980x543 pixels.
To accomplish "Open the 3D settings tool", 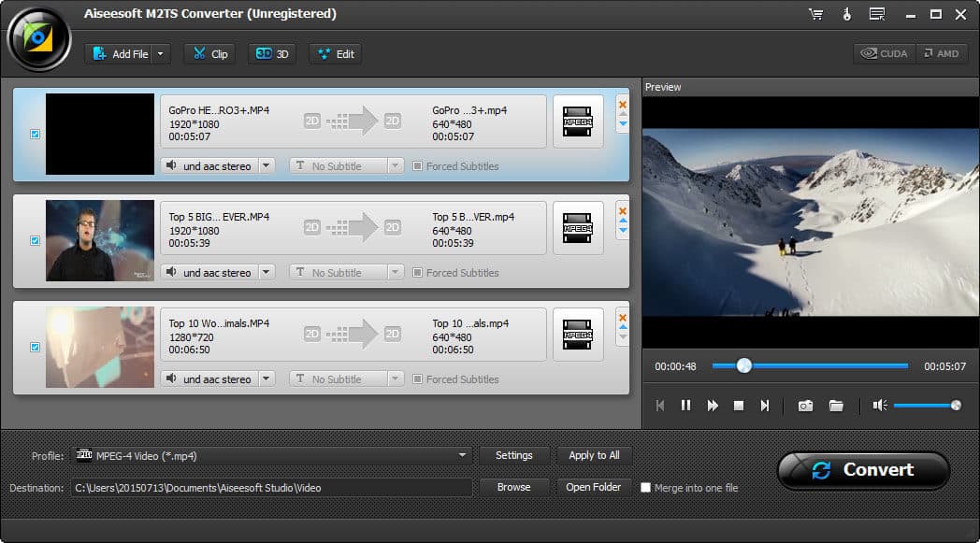I will point(272,53).
